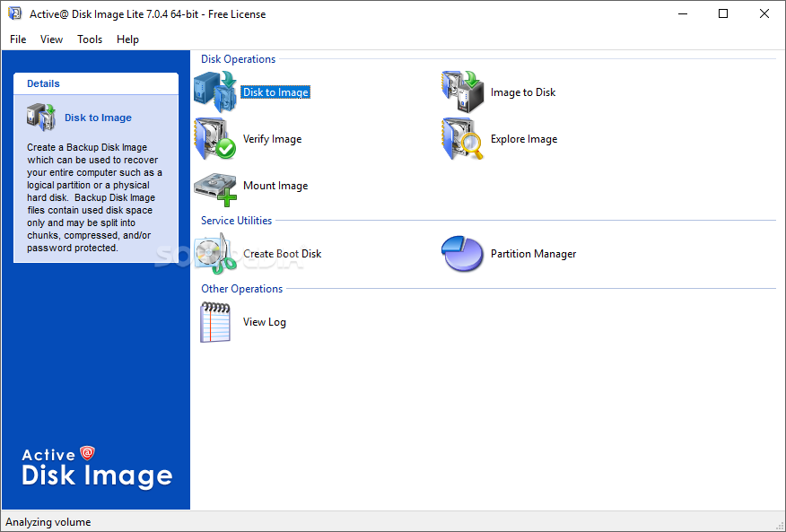
Task: Click the Disk to Image icon in Details panel
Action: click(x=41, y=118)
